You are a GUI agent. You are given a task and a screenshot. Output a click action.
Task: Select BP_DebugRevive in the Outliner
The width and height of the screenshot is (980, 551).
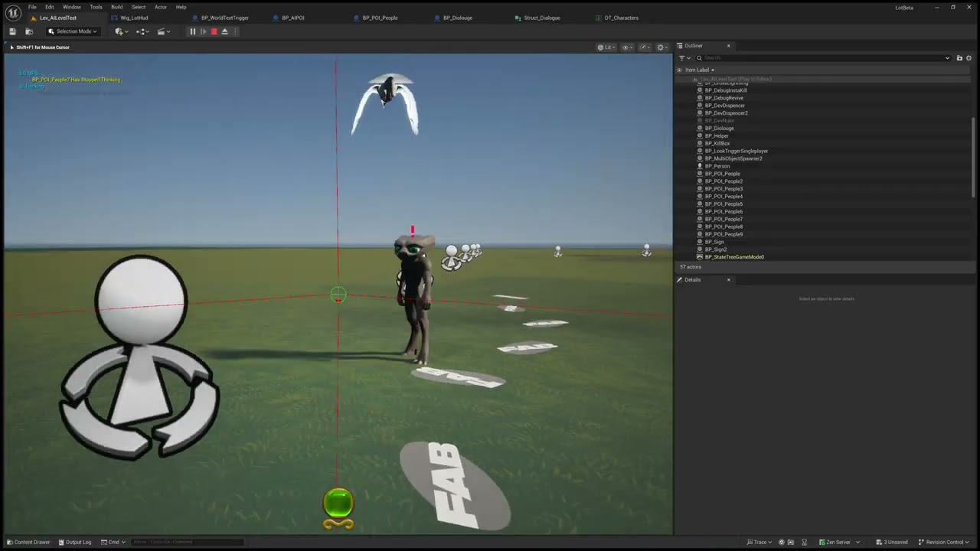tap(724, 98)
